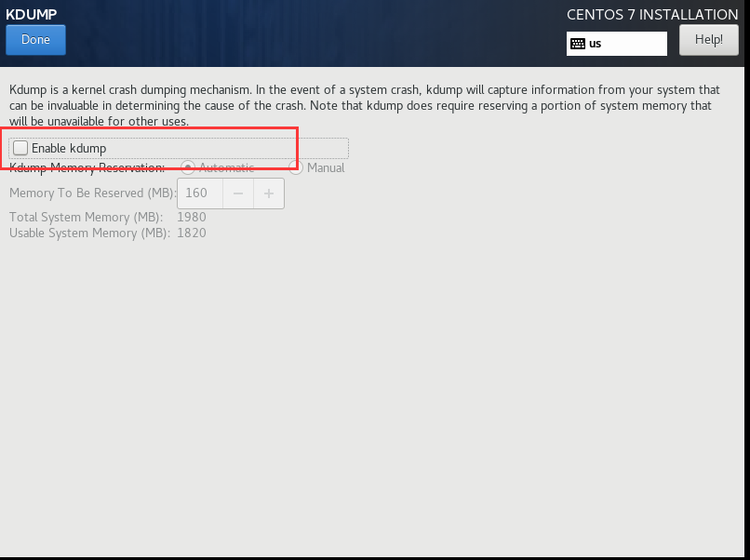Tick the Enable kdump checkbox
Viewport: 750px width, 560px height.
coord(20,148)
